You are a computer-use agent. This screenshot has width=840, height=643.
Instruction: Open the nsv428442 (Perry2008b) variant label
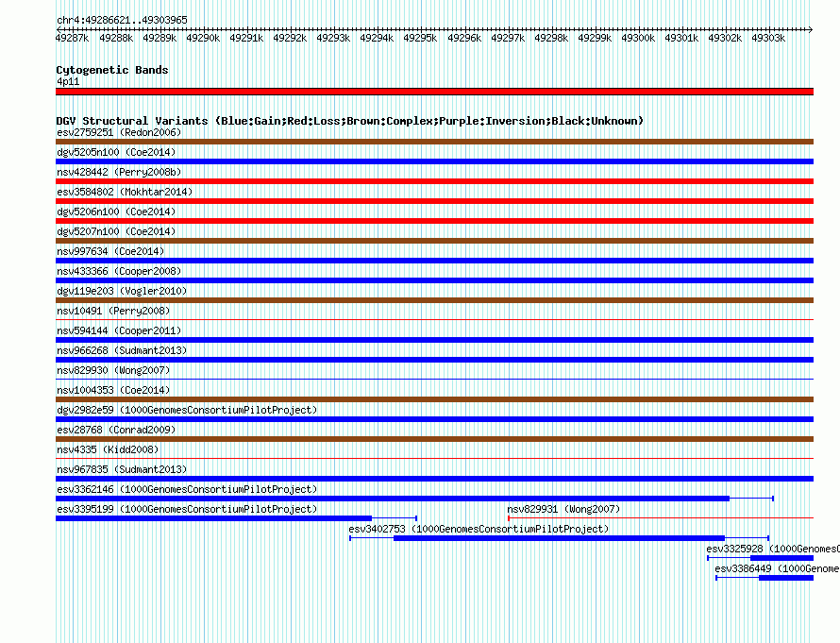[x=119, y=172]
